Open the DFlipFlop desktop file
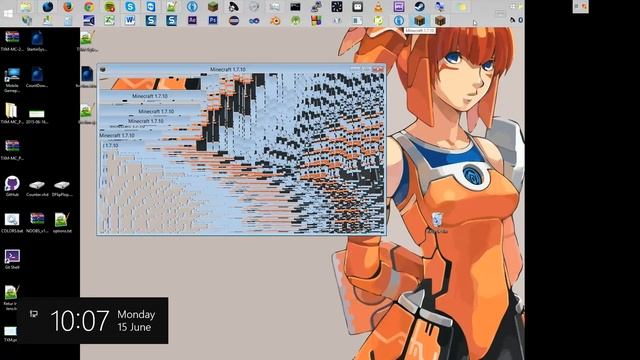Image resolution: width=640 pixels, height=360 pixels. click(62, 189)
